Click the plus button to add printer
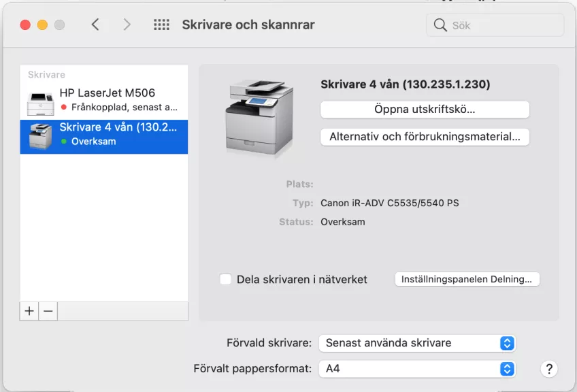577x392 pixels. coord(29,311)
